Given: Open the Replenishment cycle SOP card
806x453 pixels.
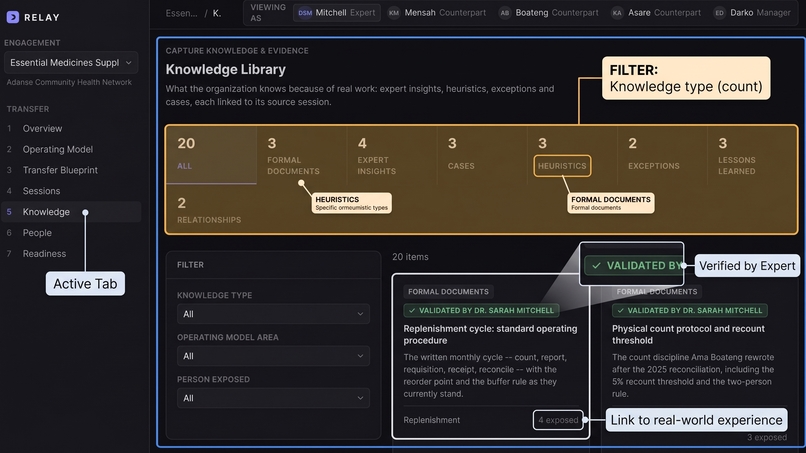Looking at the screenshot, I should 491,357.
